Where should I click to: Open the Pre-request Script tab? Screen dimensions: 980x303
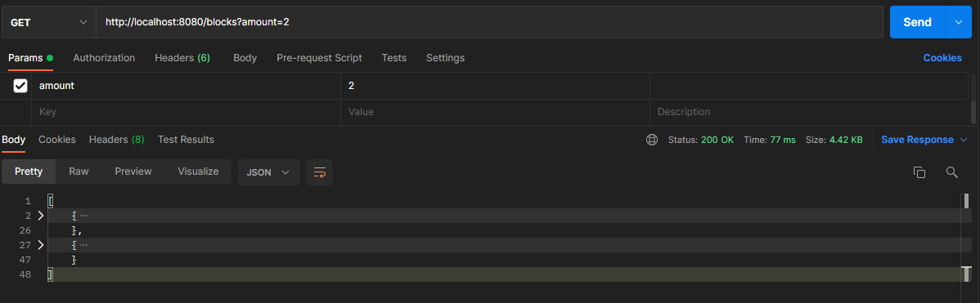point(319,58)
